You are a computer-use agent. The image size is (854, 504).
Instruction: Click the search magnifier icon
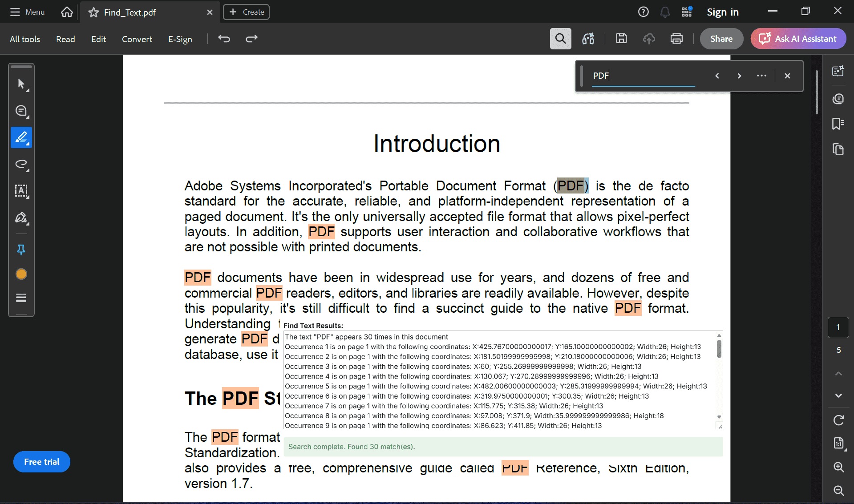point(560,39)
